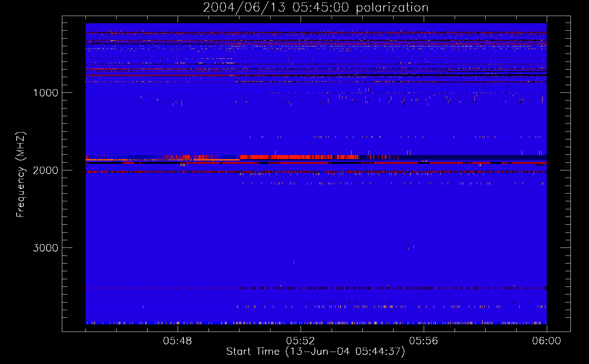Click the bright red emission band near 1850 MHz
Viewport: 589px width, 364px height.
click(299, 157)
